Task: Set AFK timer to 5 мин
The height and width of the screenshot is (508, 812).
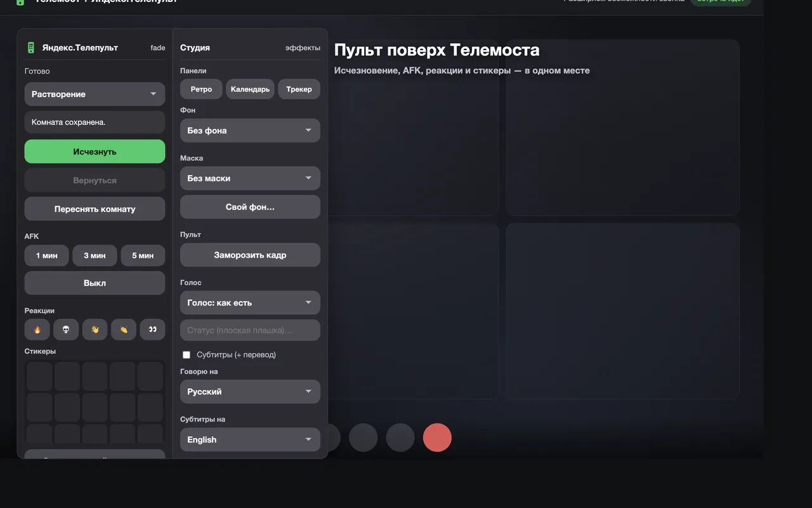Action: 143,255
